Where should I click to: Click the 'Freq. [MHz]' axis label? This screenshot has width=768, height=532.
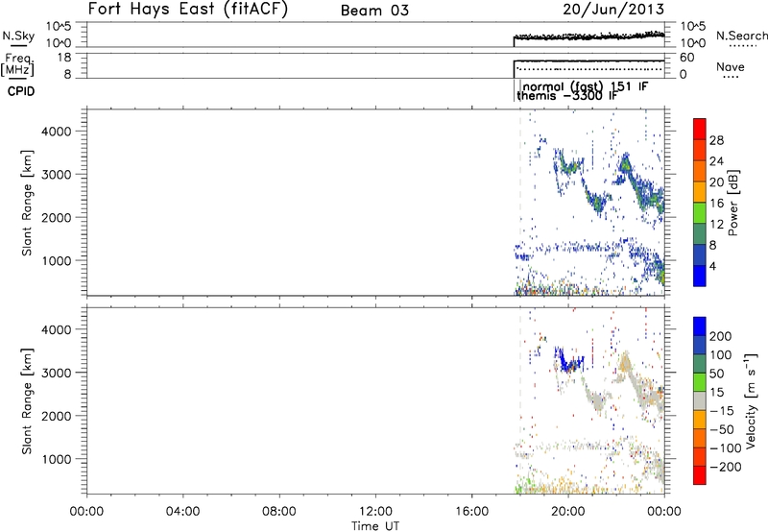(x=18, y=65)
